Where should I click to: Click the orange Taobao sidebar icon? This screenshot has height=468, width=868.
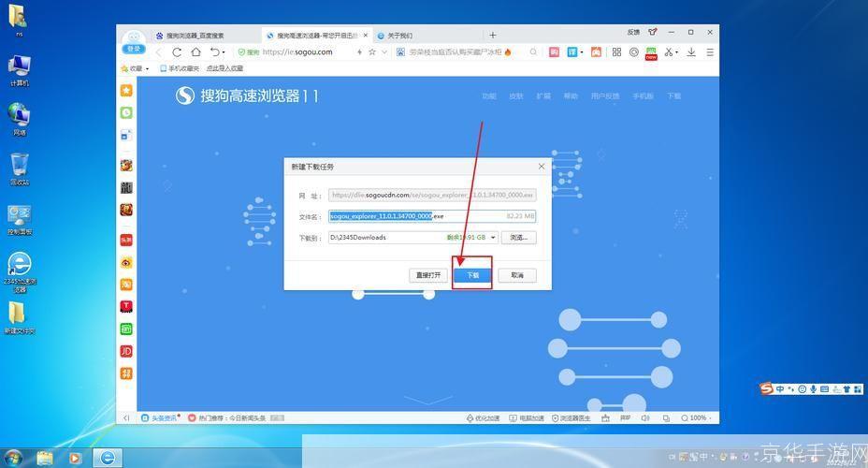point(126,285)
